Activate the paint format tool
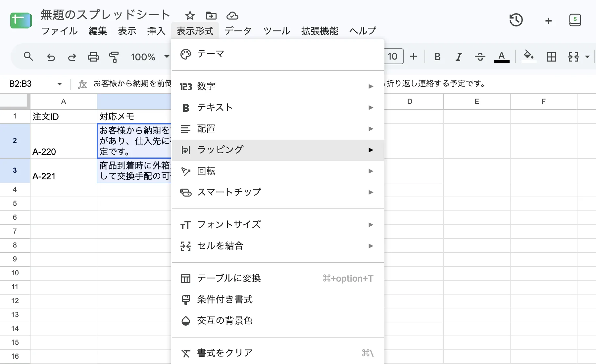The height and width of the screenshot is (364, 596). [114, 57]
